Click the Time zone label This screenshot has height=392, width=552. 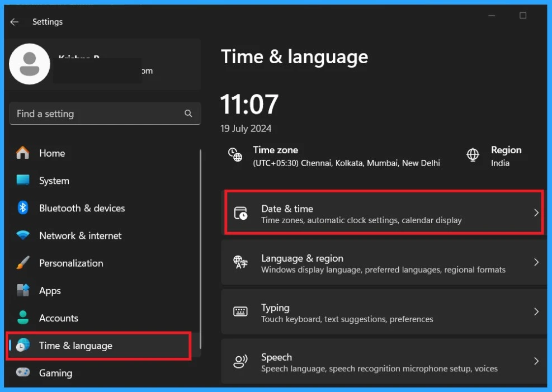click(276, 150)
